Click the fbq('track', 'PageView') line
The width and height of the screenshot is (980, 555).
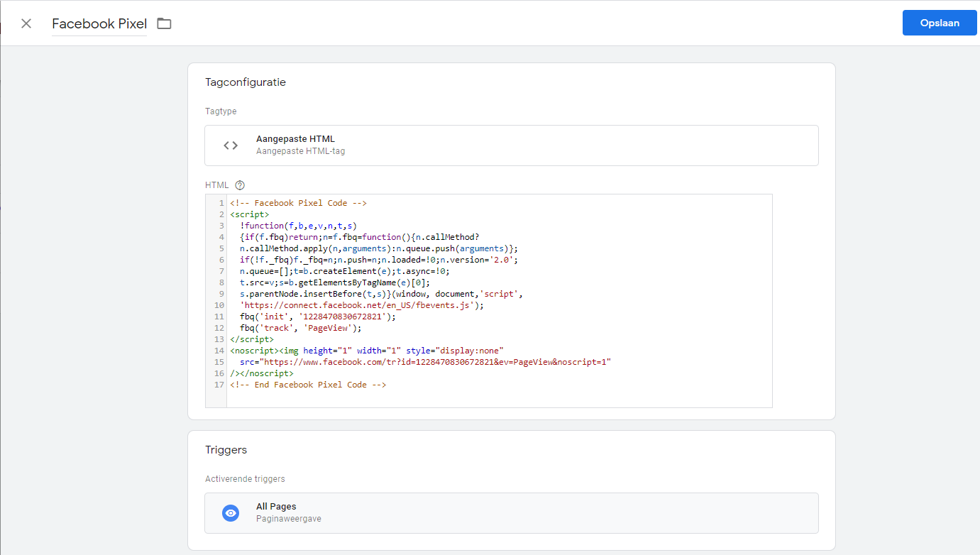coord(301,328)
